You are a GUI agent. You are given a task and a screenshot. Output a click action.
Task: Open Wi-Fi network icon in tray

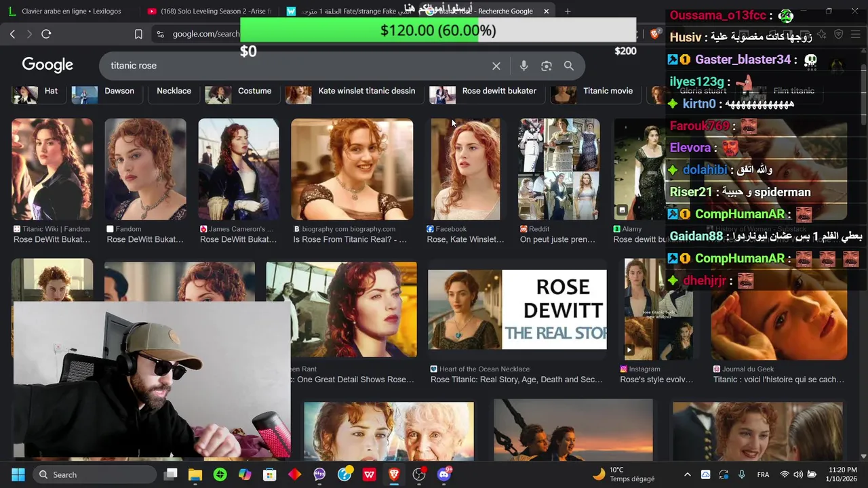pyautogui.click(x=785, y=474)
